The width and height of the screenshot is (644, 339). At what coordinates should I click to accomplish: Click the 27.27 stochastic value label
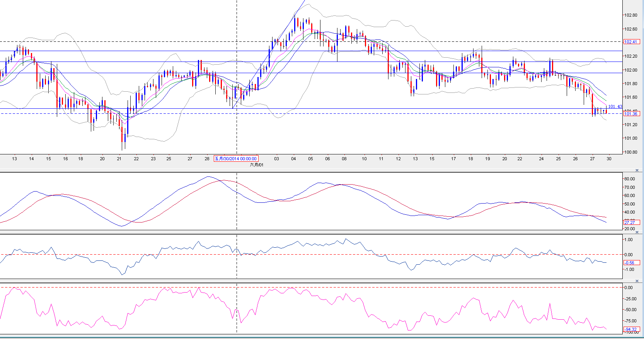[x=630, y=223]
